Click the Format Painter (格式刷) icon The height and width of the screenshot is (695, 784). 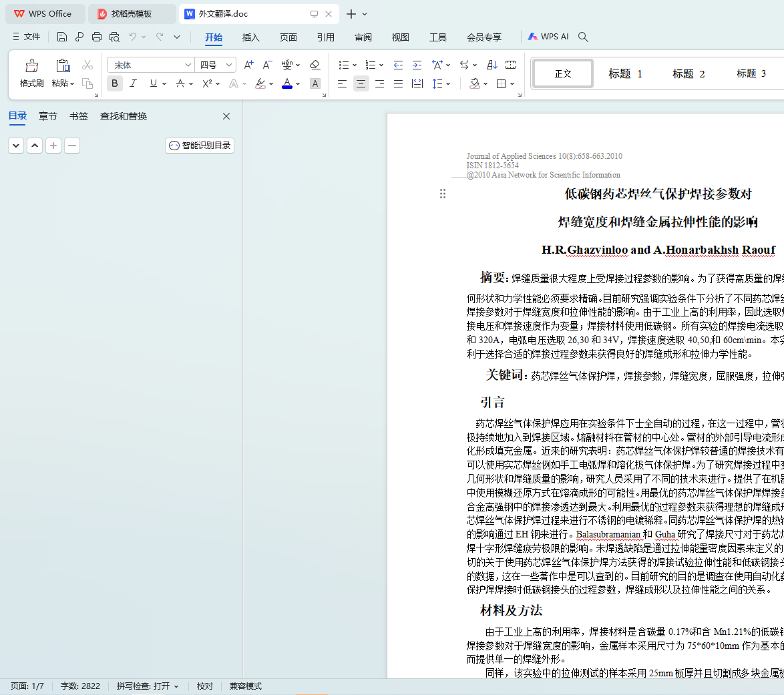31,66
